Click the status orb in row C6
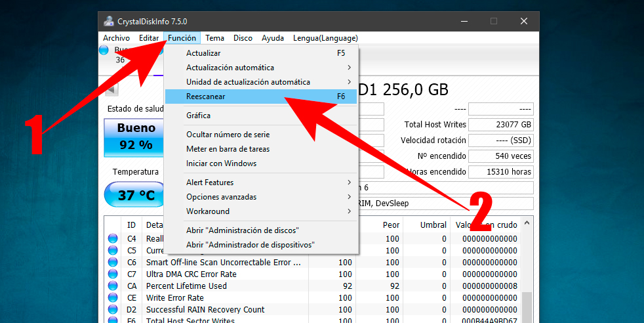644x323 pixels. point(113,262)
